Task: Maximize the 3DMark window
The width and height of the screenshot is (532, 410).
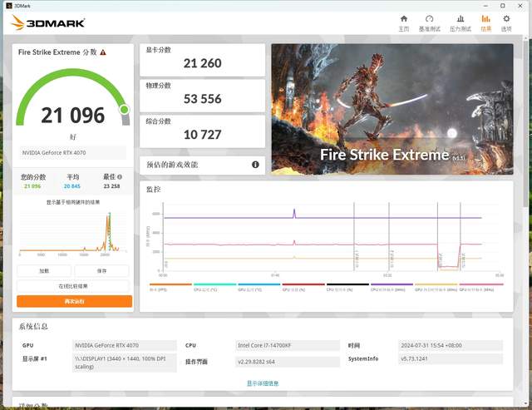Action: pyautogui.click(x=502, y=6)
